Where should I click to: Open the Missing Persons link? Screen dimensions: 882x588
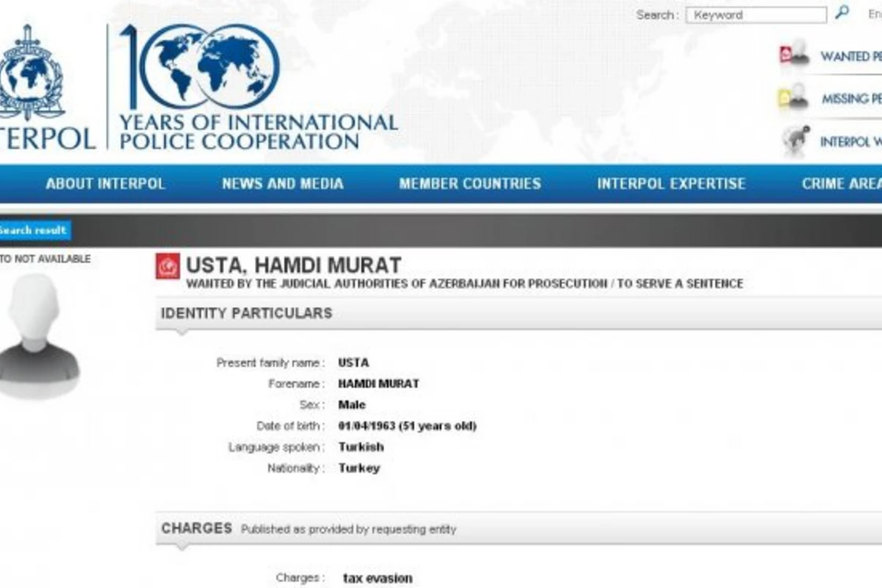[x=851, y=98]
